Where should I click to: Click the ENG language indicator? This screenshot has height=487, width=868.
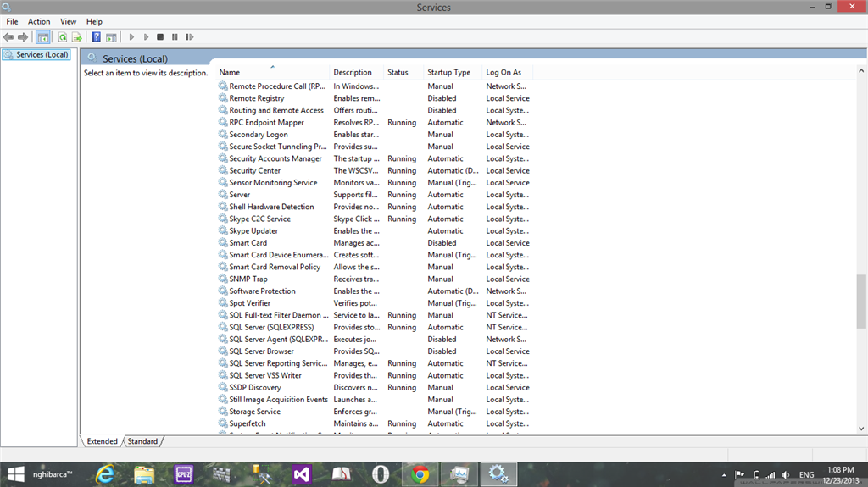tap(807, 475)
